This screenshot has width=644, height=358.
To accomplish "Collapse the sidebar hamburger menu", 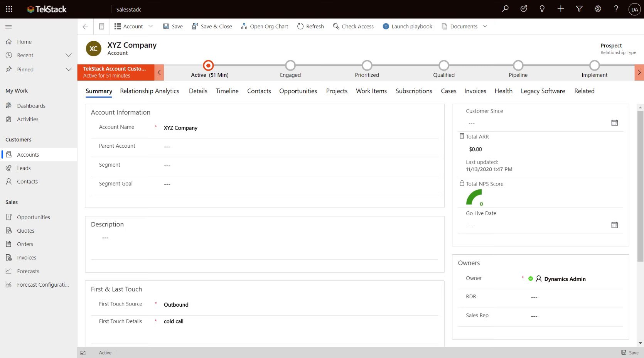I will (x=8, y=27).
